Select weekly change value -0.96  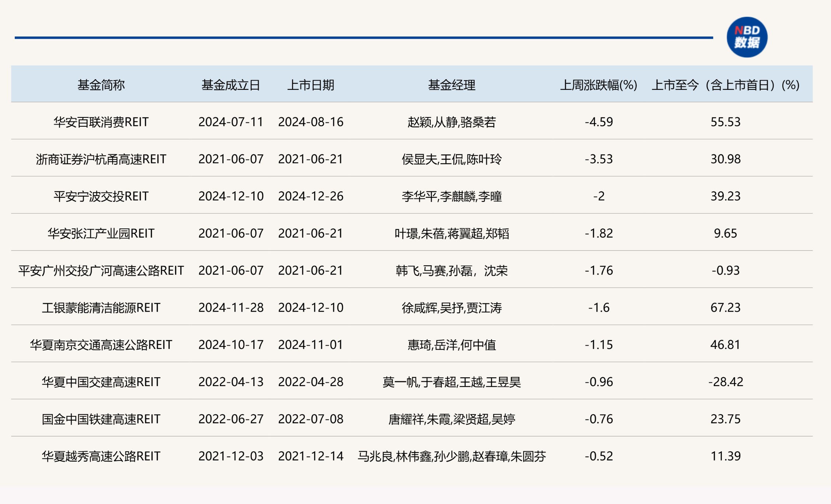click(599, 382)
